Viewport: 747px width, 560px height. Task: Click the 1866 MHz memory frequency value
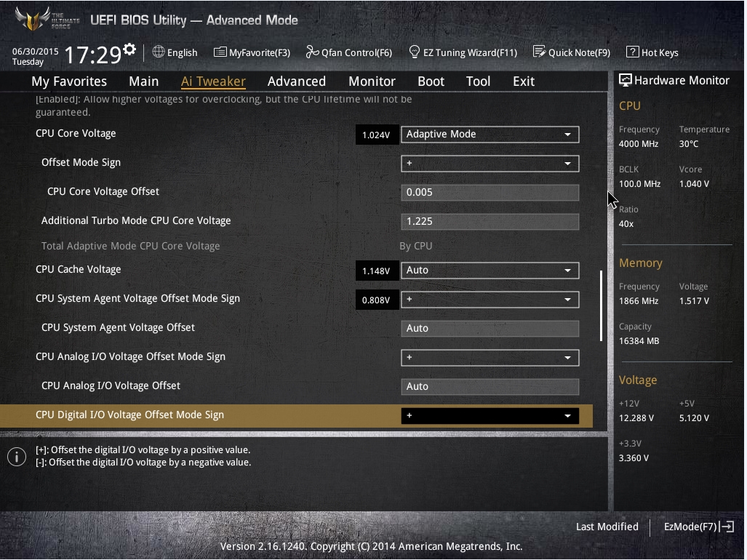[639, 301]
